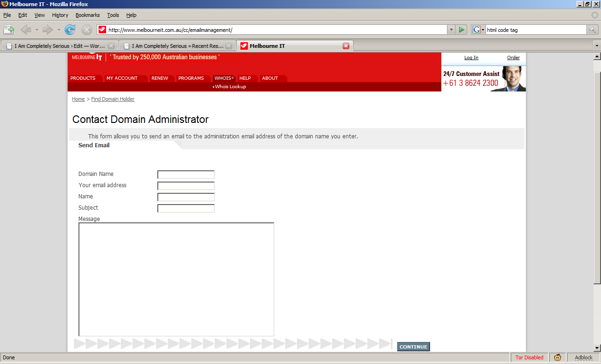Open the Adblock status bar button
601x364 pixels.
(584, 357)
